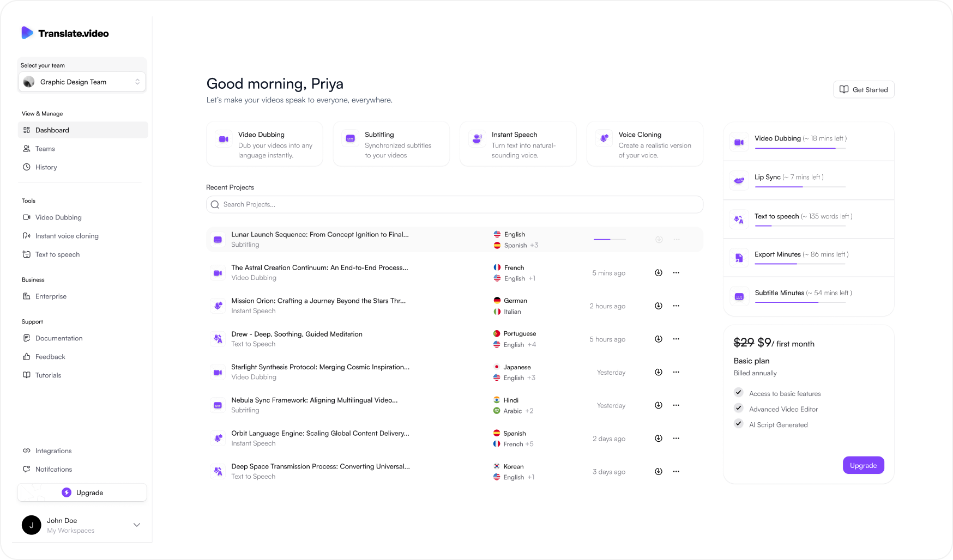The image size is (953, 560).
Task: Click the AI Script Generated checkmark
Action: (739, 424)
